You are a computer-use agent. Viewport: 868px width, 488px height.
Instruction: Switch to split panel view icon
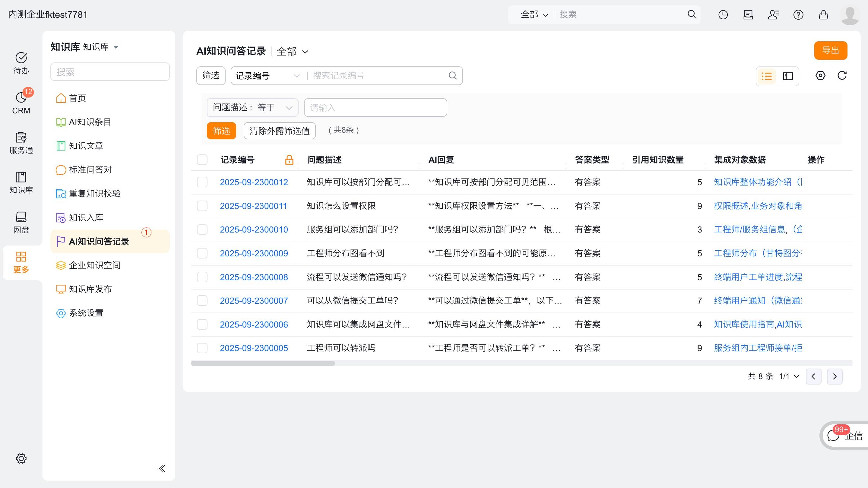click(788, 76)
